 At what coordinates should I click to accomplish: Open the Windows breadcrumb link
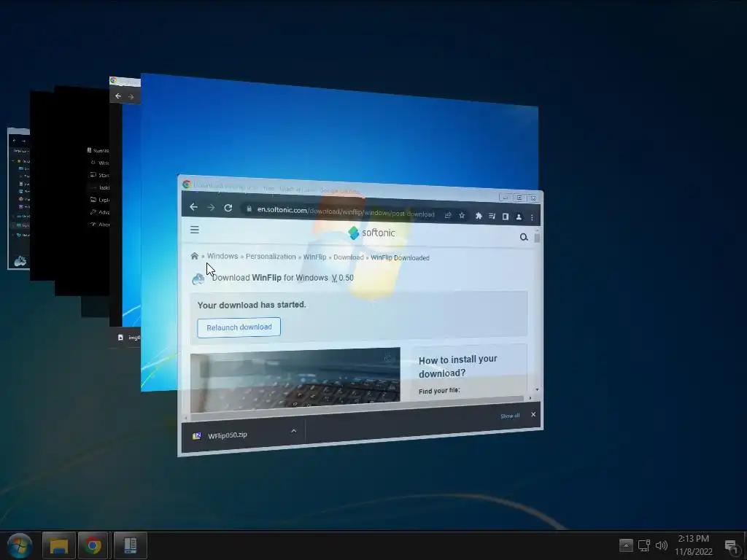tap(222, 256)
